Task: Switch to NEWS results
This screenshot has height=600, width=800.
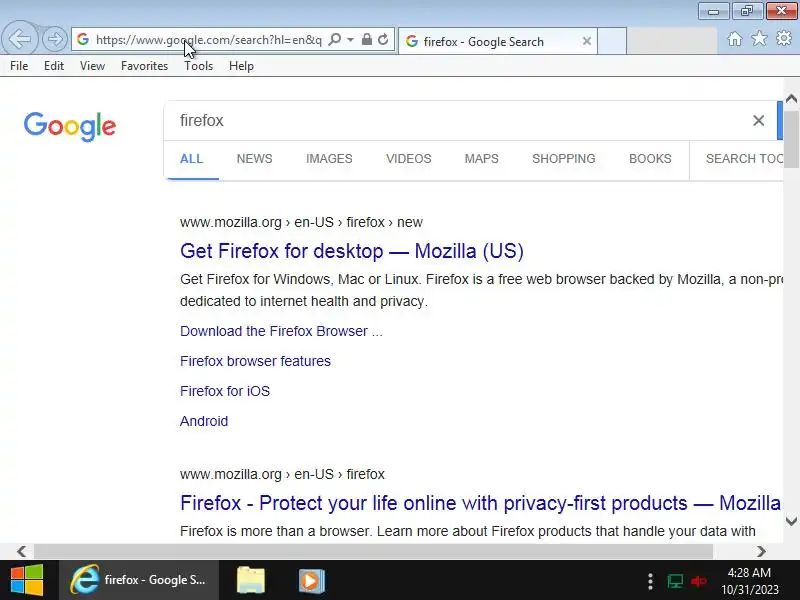Action: [x=255, y=159]
